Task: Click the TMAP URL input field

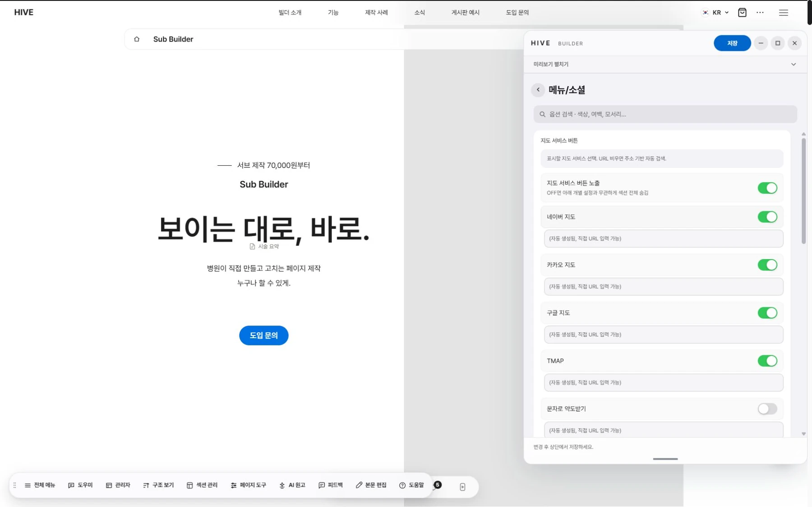Action: point(664,382)
